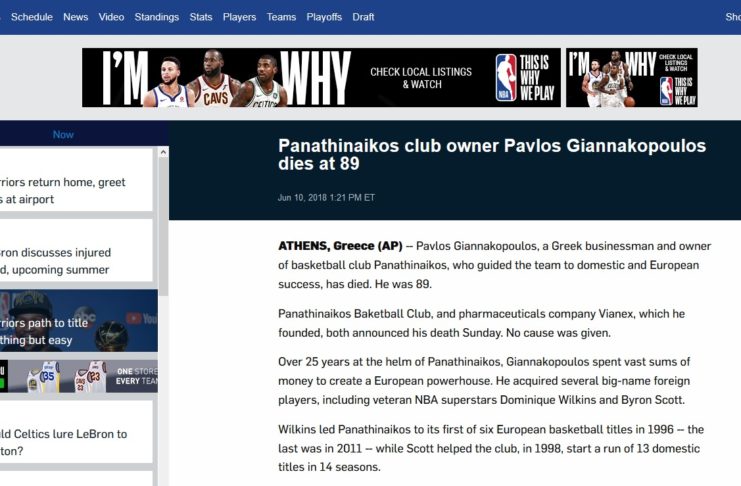Open Stats from the top navigation

[x=201, y=17]
